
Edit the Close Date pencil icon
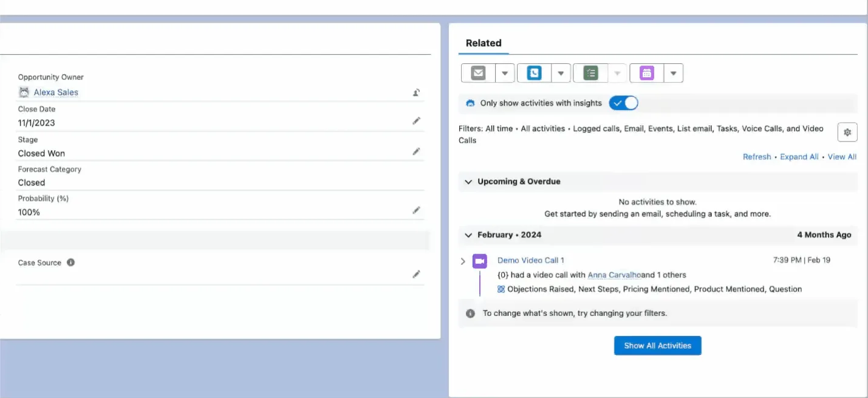point(416,121)
